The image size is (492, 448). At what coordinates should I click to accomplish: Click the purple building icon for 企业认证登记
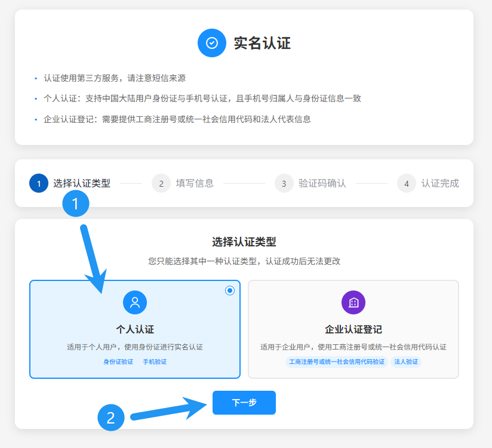(x=353, y=302)
